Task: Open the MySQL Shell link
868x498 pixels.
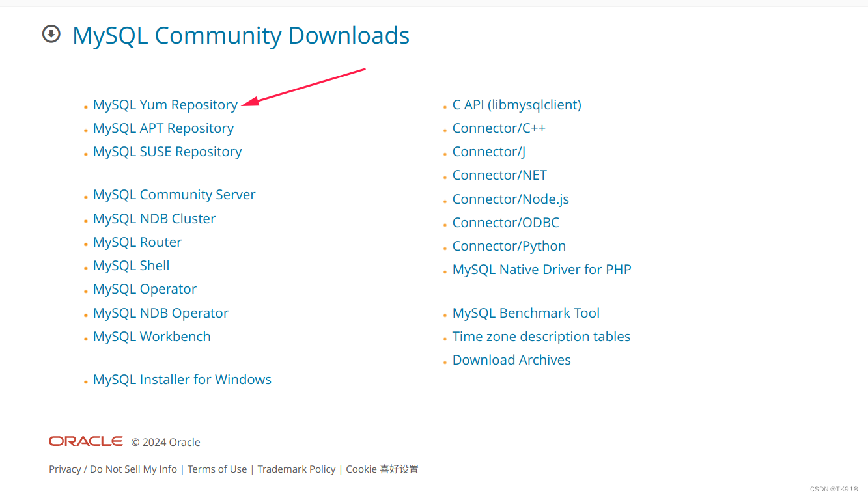Action: point(132,266)
